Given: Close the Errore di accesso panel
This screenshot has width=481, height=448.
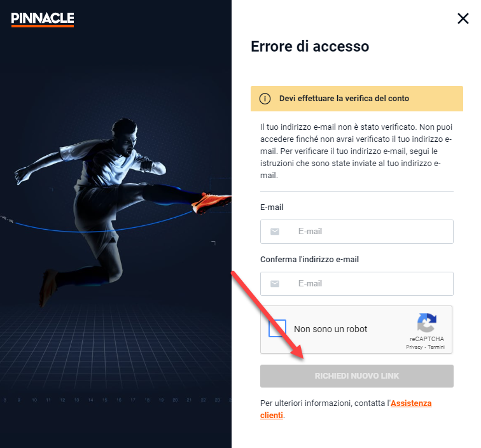Looking at the screenshot, I should point(463,18).
